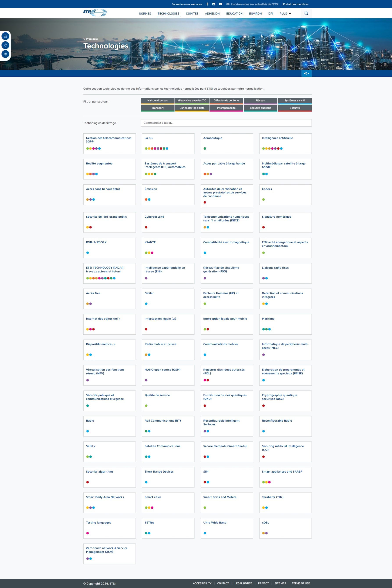The height and width of the screenshot is (588, 392).
Task: Enable the Transport sector filter
Action: (x=157, y=108)
